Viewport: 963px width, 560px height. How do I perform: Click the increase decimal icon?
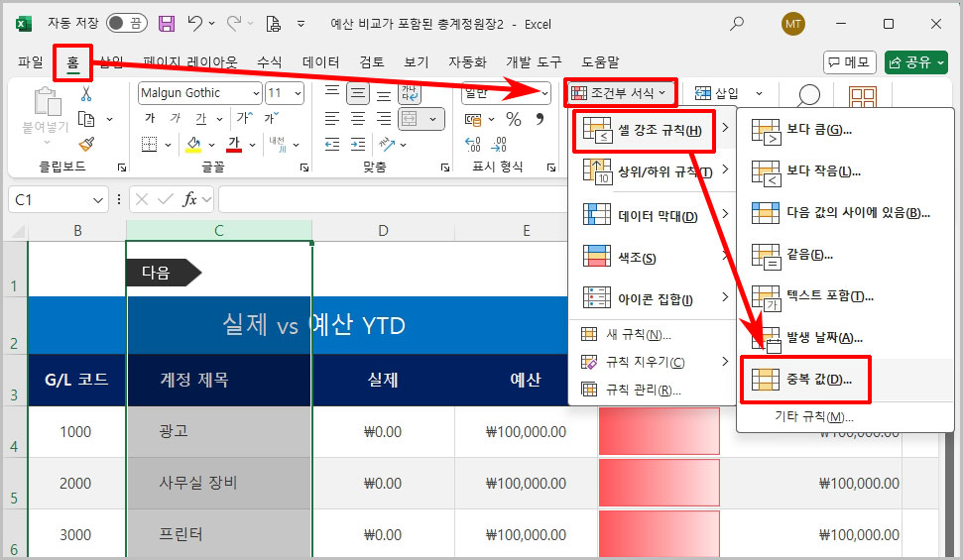(x=473, y=145)
